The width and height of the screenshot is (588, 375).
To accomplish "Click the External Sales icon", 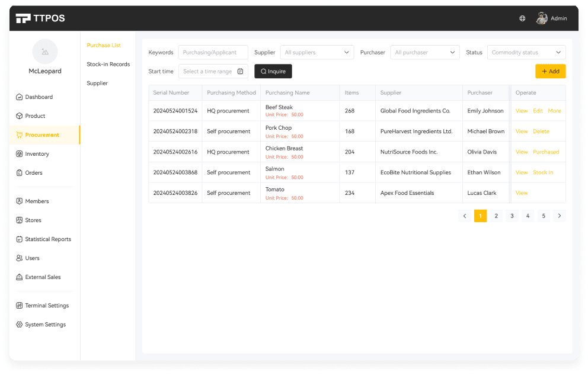I will [x=19, y=277].
